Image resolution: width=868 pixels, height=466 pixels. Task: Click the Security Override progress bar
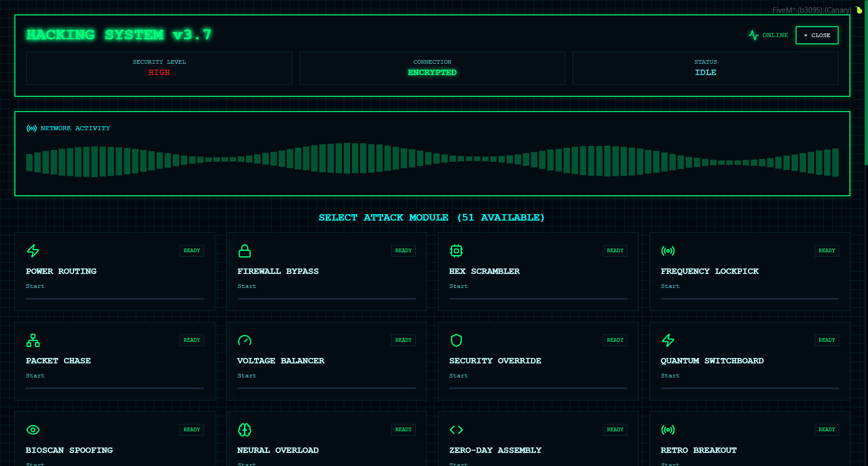click(538, 388)
